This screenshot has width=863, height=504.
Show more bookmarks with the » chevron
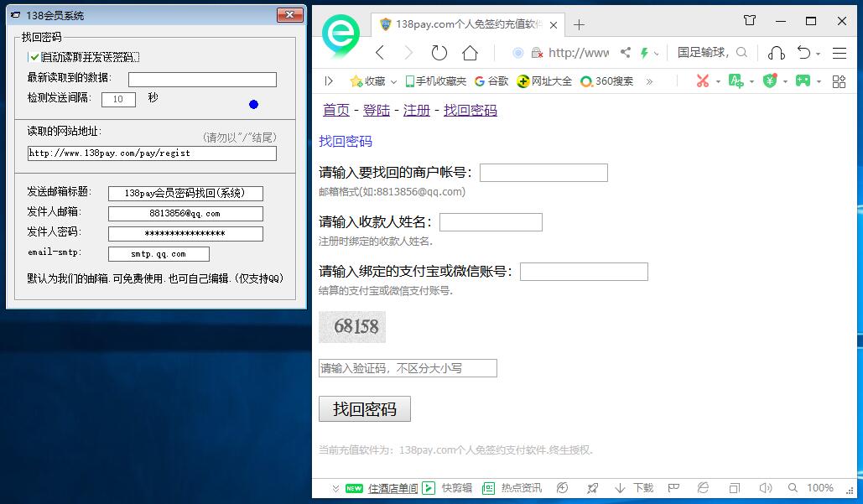coord(649,81)
